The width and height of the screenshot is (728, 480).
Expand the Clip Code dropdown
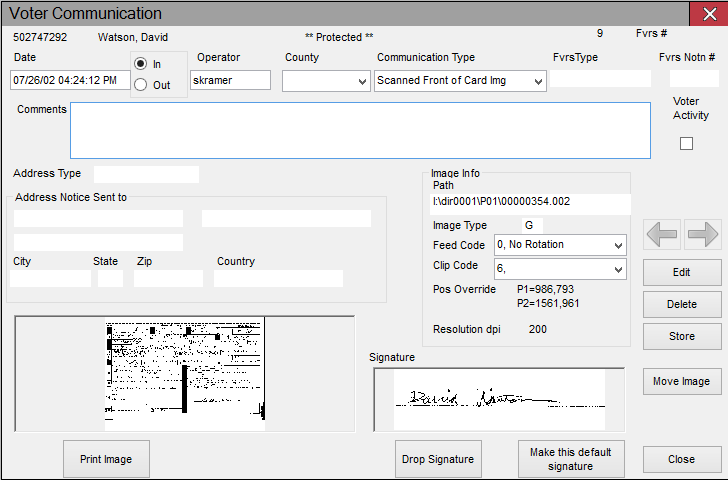[x=559, y=269]
